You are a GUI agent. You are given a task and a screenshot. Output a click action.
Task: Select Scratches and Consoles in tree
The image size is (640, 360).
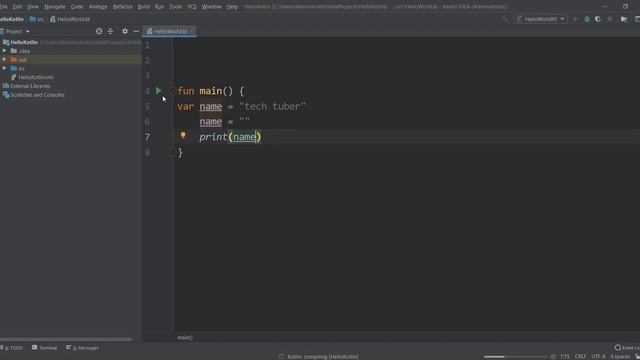coord(37,95)
